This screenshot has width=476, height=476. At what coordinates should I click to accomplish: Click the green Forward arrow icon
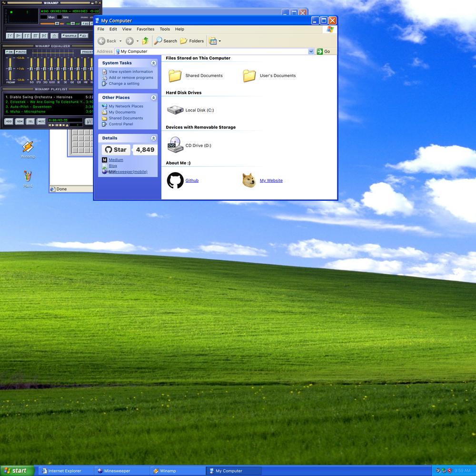[x=129, y=41]
